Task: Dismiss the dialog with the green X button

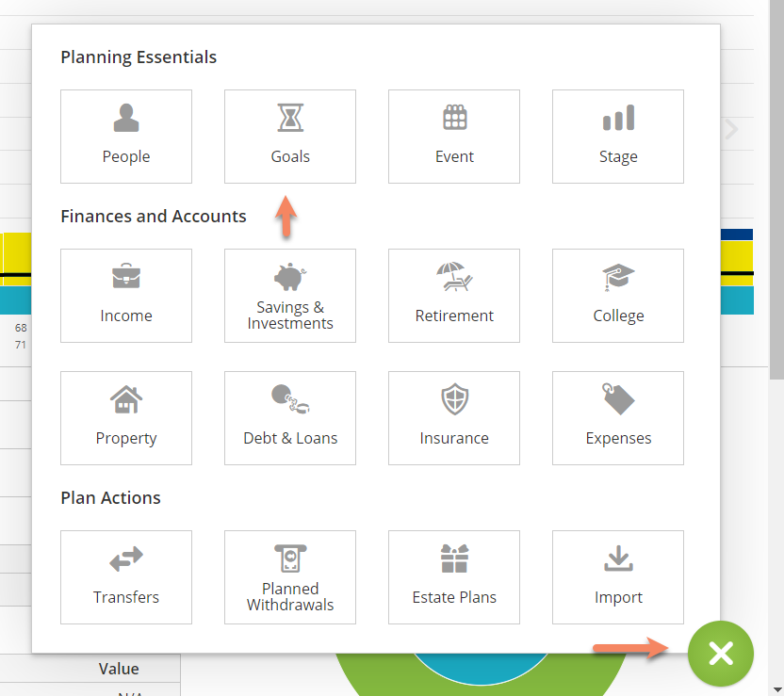Action: [x=720, y=653]
